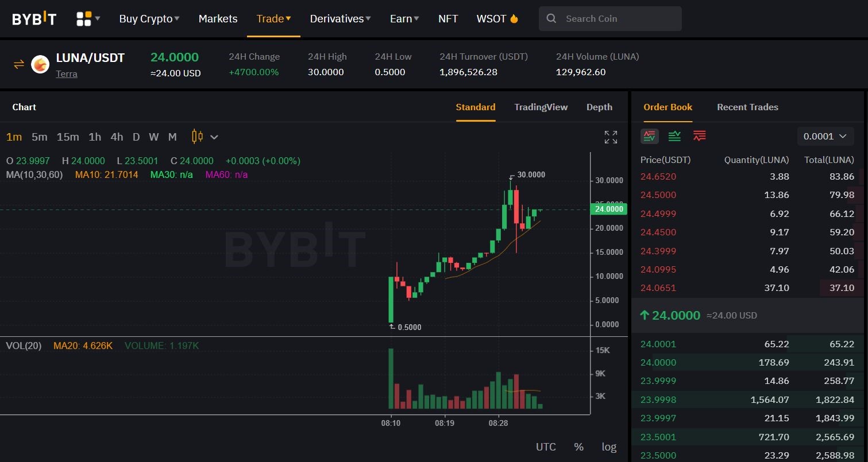Click the MA60: n/a indicator label

pyautogui.click(x=226, y=174)
